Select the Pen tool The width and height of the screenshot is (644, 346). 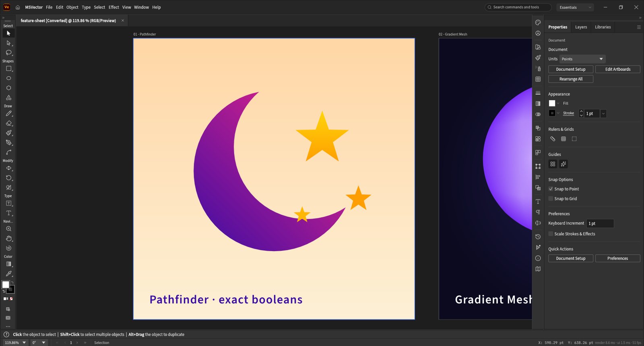pyautogui.click(x=8, y=143)
